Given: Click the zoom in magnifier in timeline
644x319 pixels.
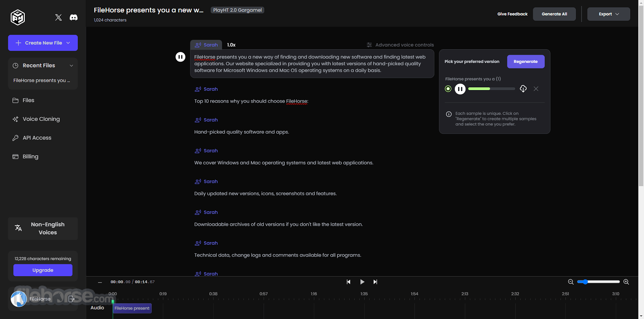Looking at the screenshot, I should pos(626,282).
